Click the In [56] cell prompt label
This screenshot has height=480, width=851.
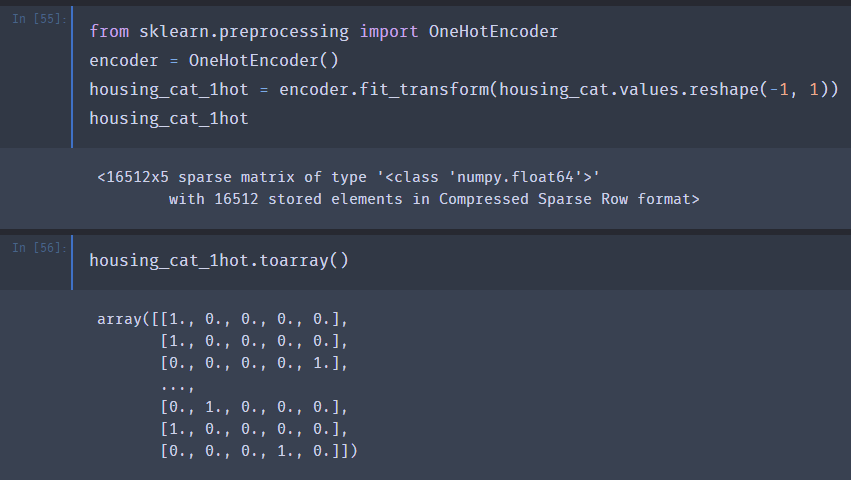39,248
